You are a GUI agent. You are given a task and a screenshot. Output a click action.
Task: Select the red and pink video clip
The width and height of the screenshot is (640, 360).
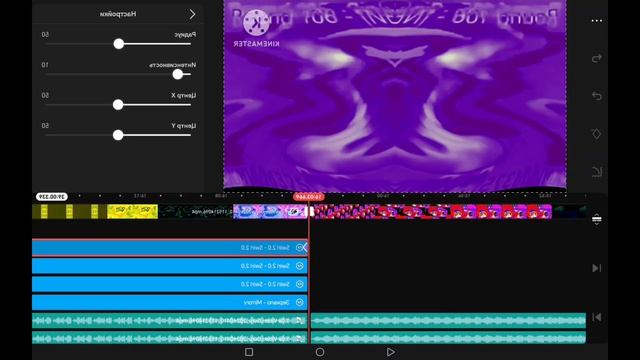[433, 211]
